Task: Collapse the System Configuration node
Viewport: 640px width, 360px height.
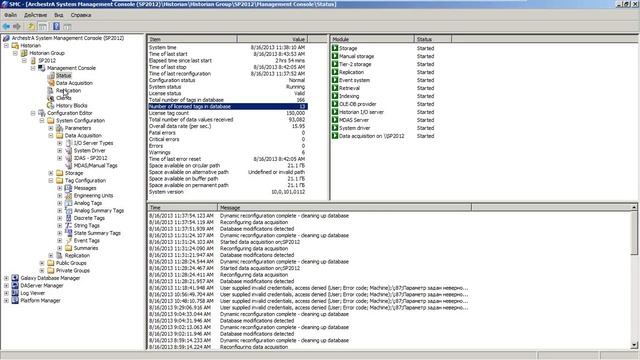Action: (x=42, y=120)
